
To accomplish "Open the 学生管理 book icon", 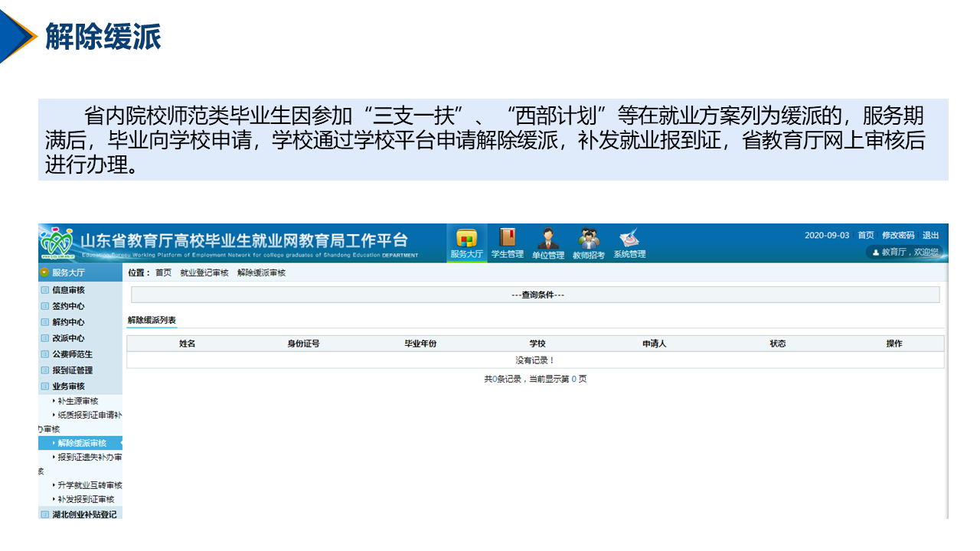I will [507, 238].
